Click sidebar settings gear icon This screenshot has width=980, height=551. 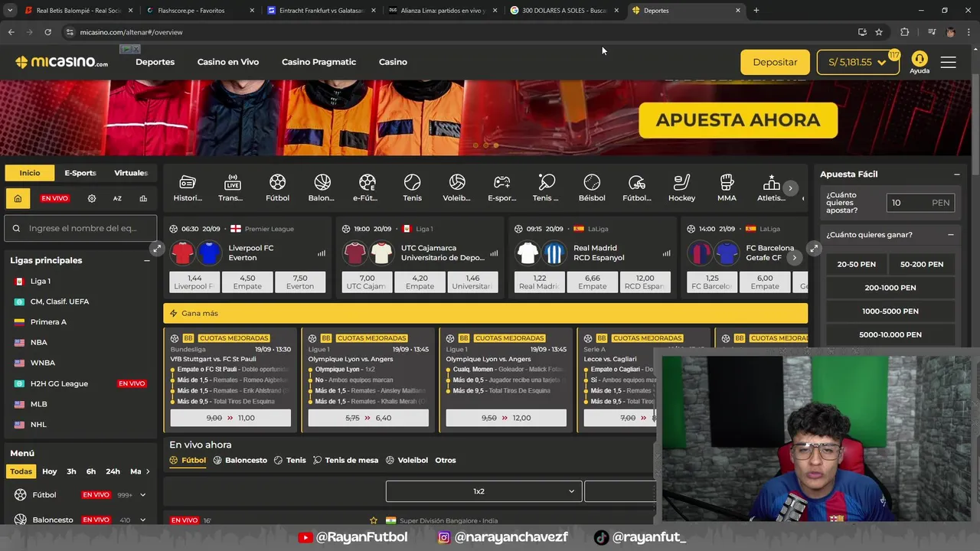pos(92,198)
